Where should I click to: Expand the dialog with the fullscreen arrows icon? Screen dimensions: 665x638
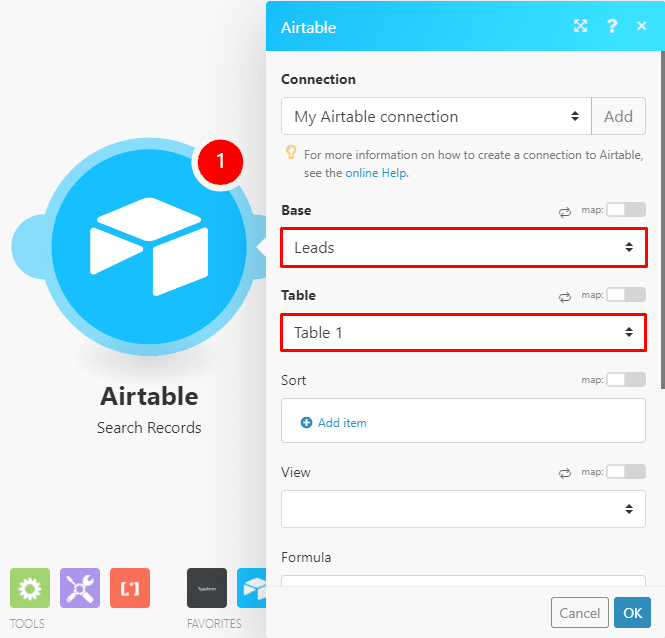pyautogui.click(x=580, y=27)
